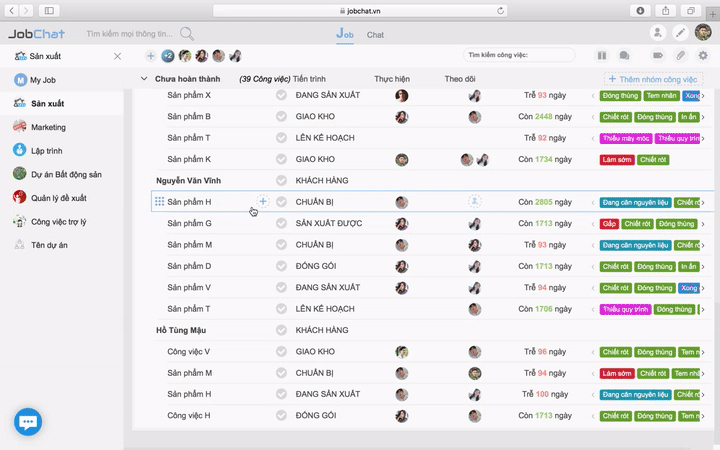Click the red Gấp tag
The image size is (720, 450).
(x=609, y=224)
